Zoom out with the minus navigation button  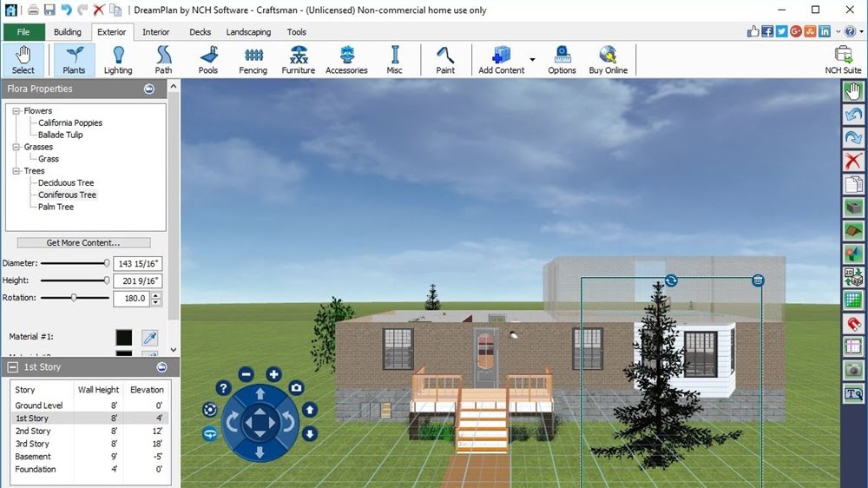click(x=247, y=374)
